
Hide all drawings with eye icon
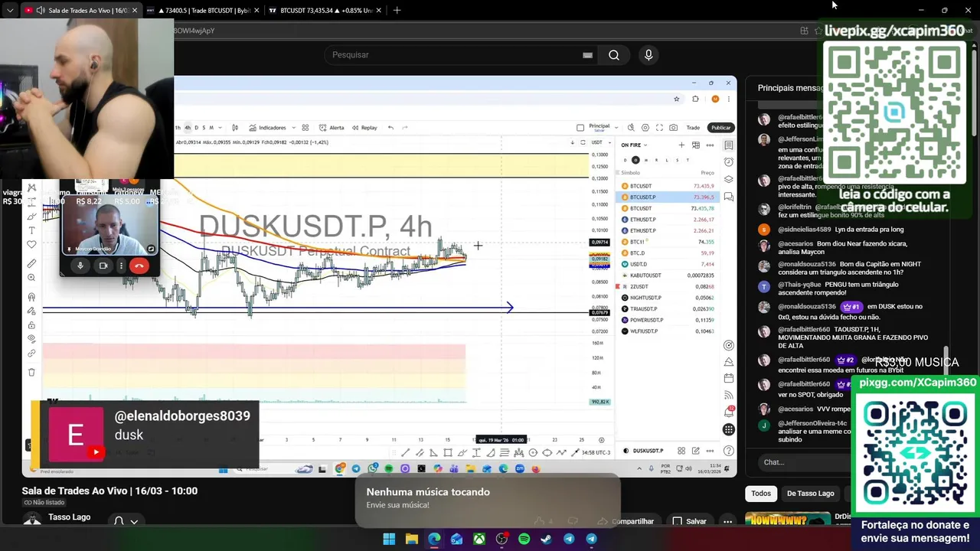coord(31,338)
